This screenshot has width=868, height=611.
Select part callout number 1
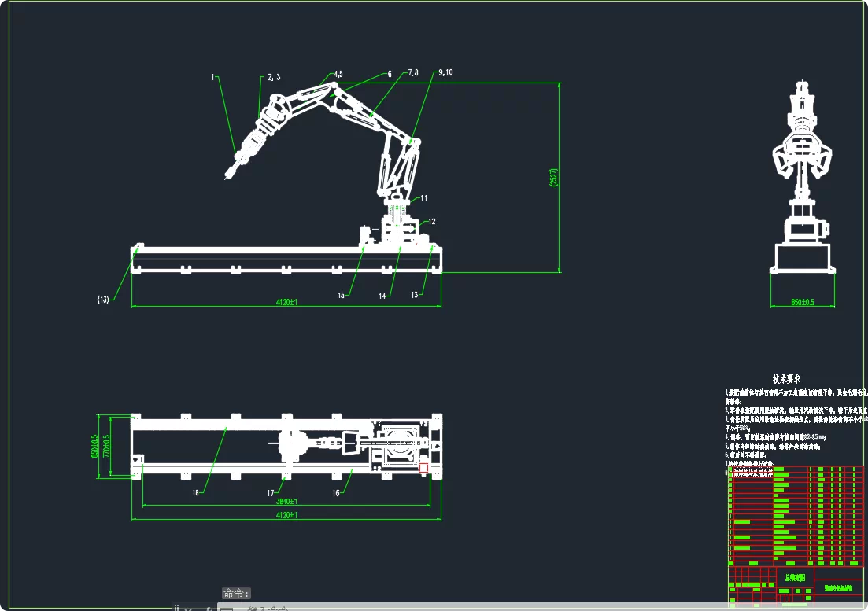(212, 77)
